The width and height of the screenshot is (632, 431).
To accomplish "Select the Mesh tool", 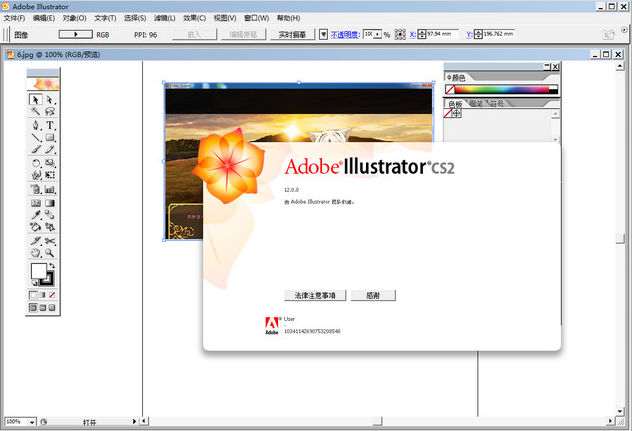I will (35, 203).
